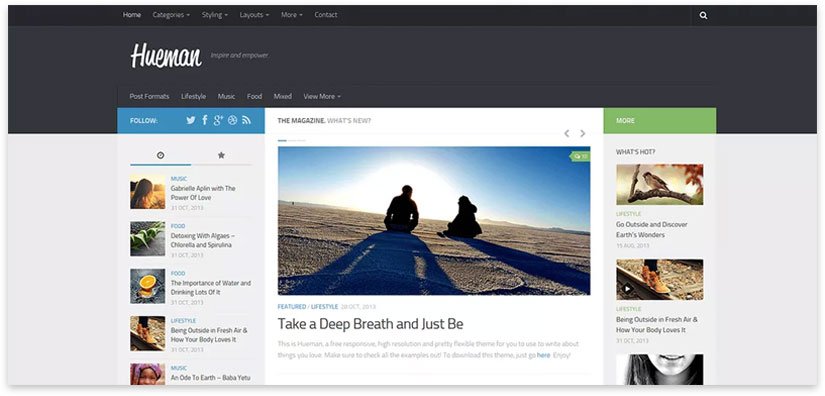Viewport: 825px width, 396px height.
Task: Open the search icon in top bar
Action: click(703, 15)
